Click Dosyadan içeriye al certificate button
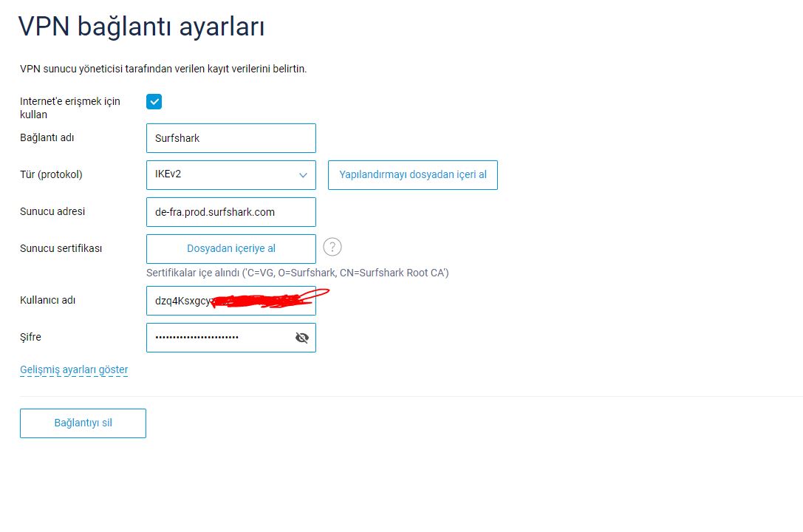The height and width of the screenshot is (532, 803). (231, 249)
